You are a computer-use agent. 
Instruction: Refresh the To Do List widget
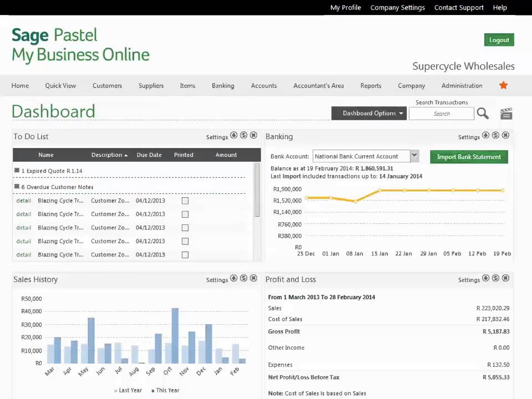click(244, 135)
